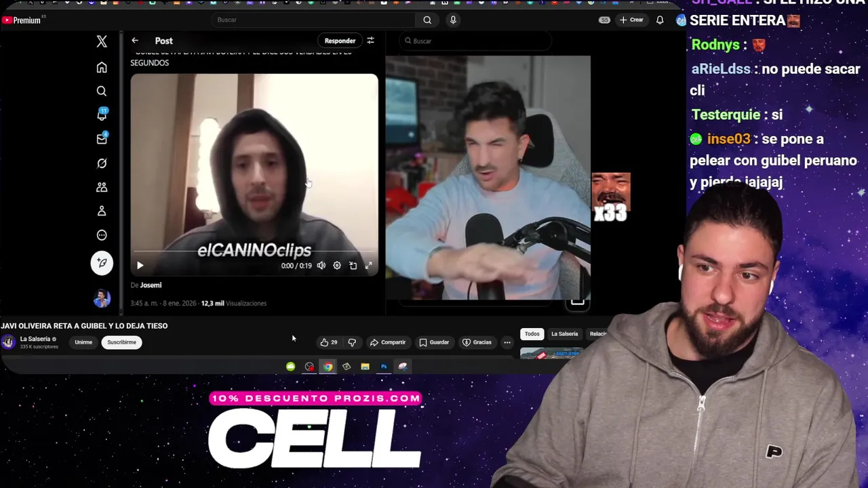Play the elCANINOclips video
The width and height of the screenshot is (868, 488).
click(x=140, y=266)
